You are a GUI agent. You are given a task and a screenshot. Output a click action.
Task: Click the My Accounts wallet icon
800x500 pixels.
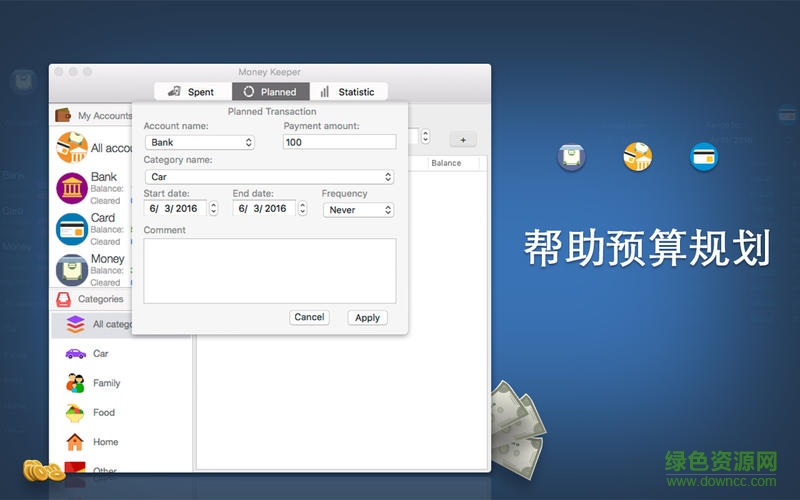(x=63, y=115)
